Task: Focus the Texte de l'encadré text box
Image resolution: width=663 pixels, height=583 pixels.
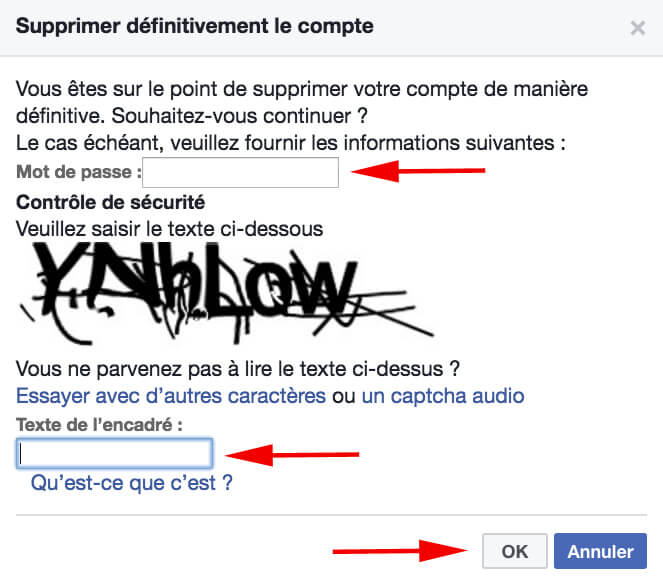Action: coord(114,453)
